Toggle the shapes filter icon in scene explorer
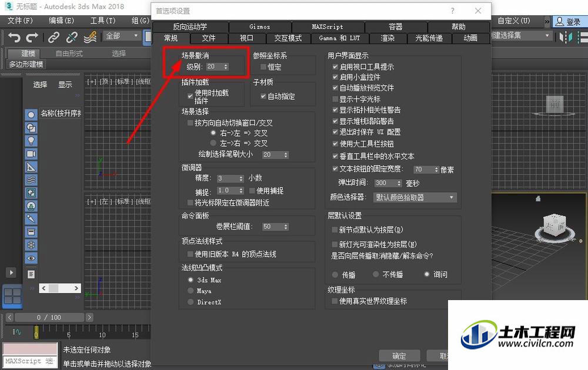The width and height of the screenshot is (588, 370). (31, 127)
